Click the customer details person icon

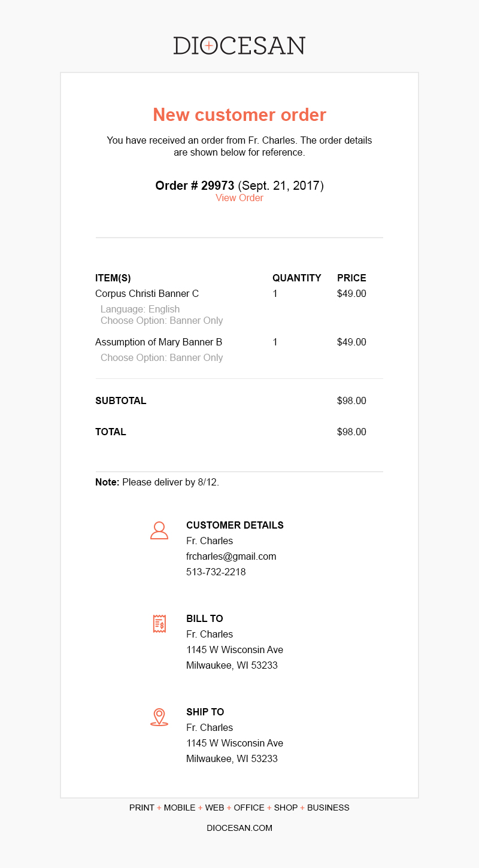point(159,530)
